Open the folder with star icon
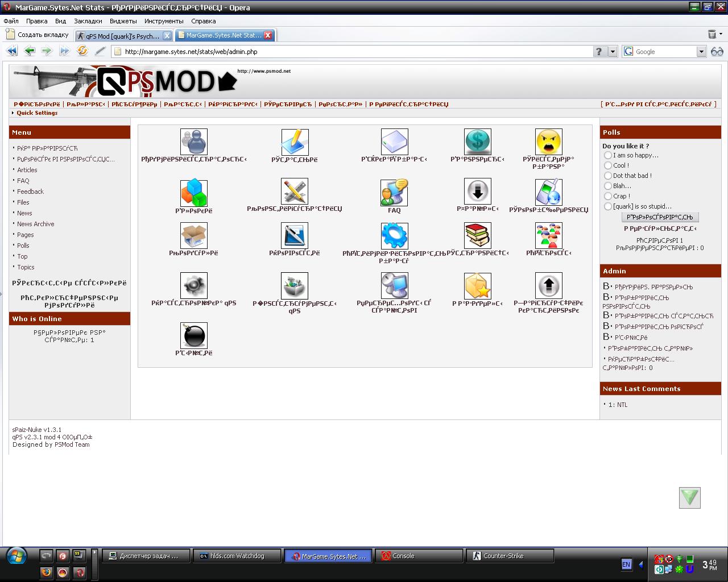This screenshot has width=728, height=582. pyautogui.click(x=478, y=285)
